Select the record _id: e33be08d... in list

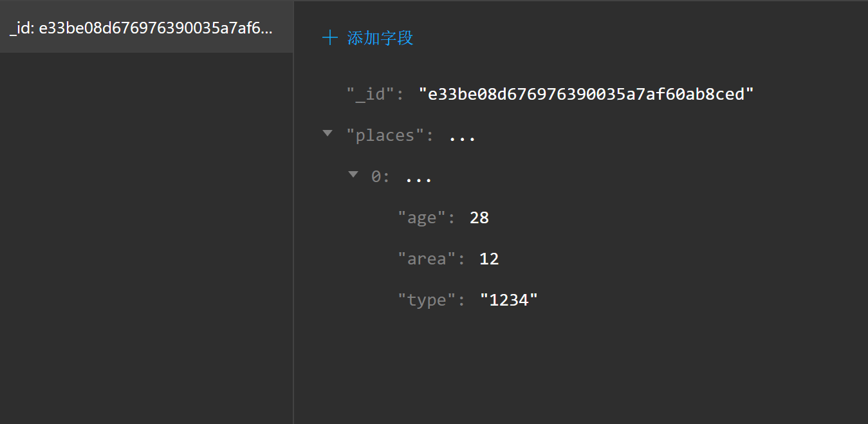coord(142,29)
